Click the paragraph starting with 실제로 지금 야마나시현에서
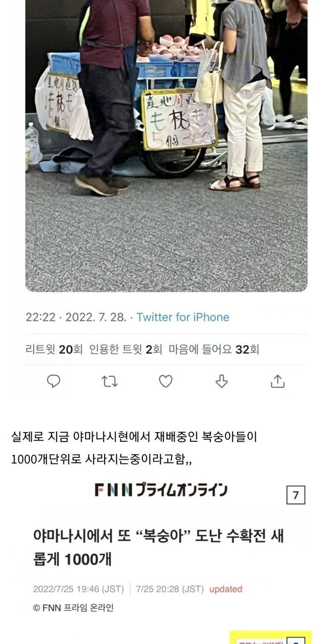This screenshot has width=322, height=644. point(134,445)
